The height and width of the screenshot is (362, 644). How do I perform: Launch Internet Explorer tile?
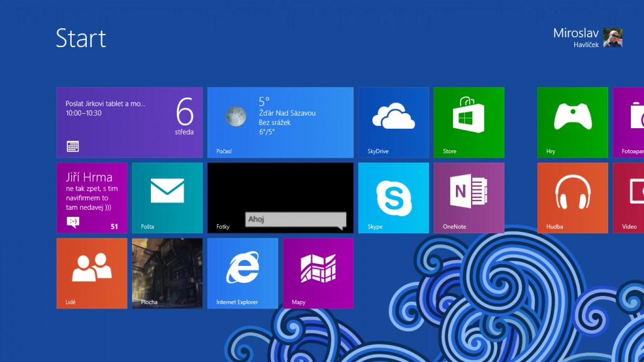(242, 273)
